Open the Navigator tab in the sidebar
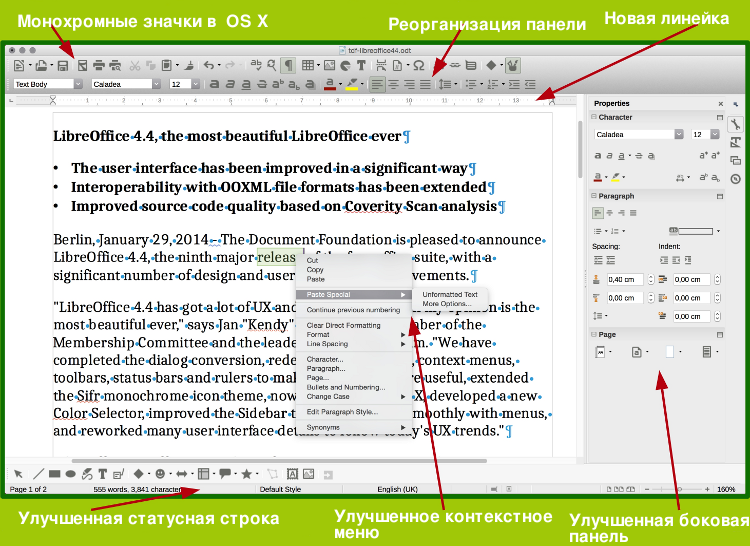 pos(736,179)
